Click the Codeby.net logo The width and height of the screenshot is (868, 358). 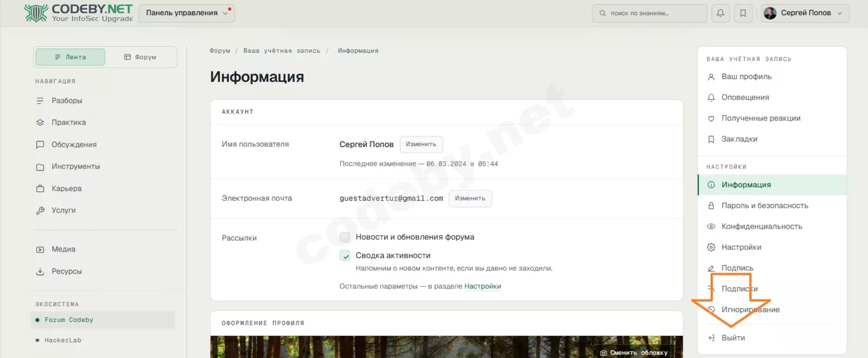pos(79,13)
